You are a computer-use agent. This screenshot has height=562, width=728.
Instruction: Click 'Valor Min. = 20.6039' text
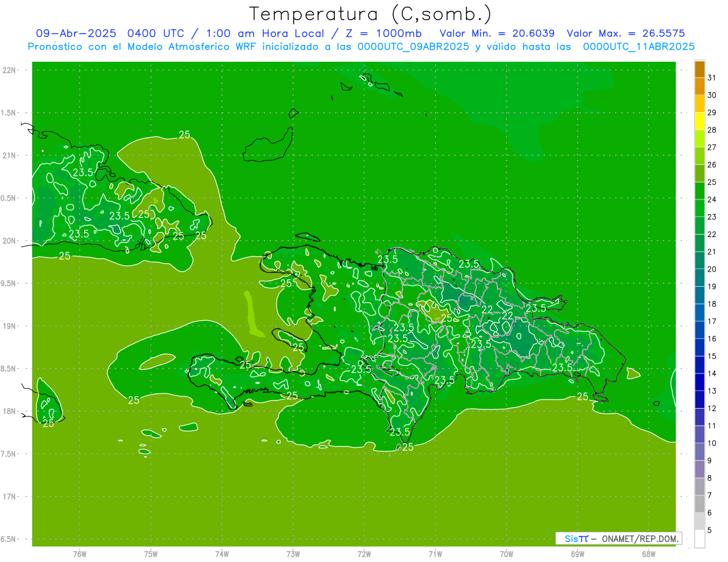(x=497, y=33)
